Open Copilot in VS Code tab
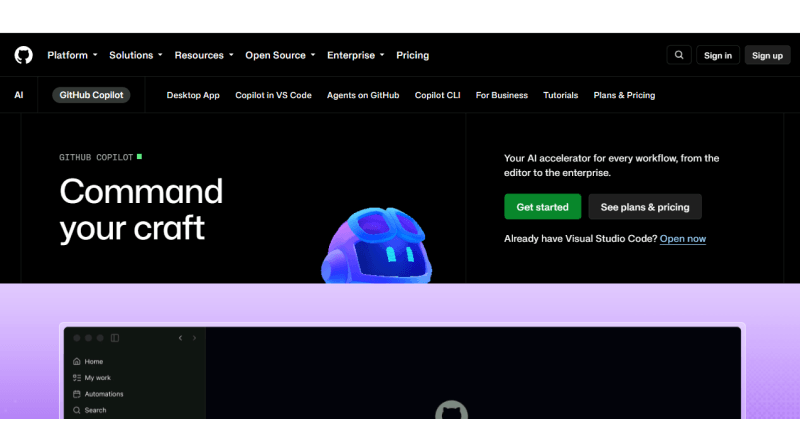The width and height of the screenshot is (800, 445). click(273, 95)
